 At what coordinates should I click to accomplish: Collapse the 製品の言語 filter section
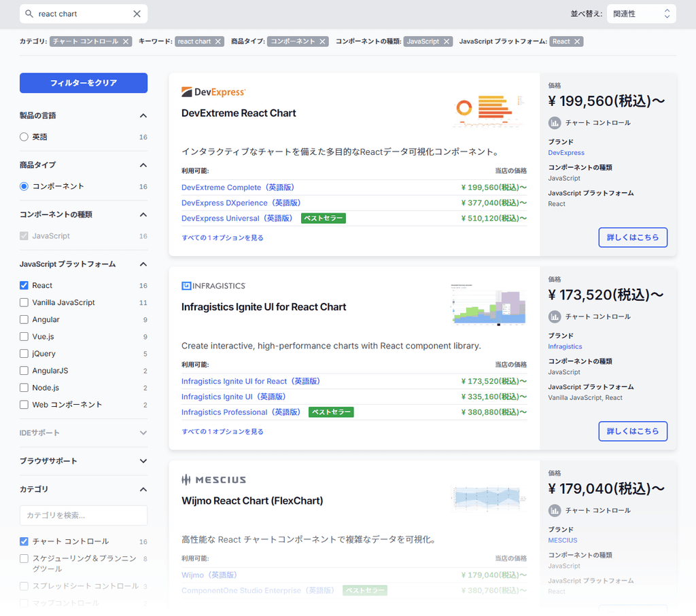[x=143, y=115]
